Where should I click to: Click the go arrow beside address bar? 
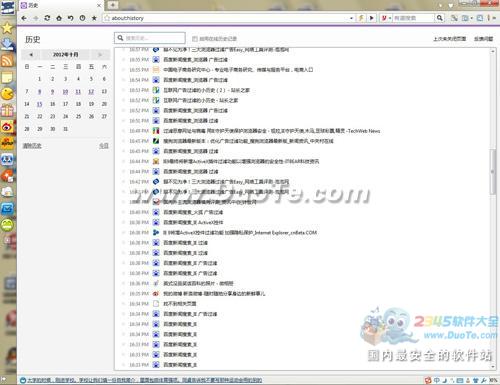(372, 18)
